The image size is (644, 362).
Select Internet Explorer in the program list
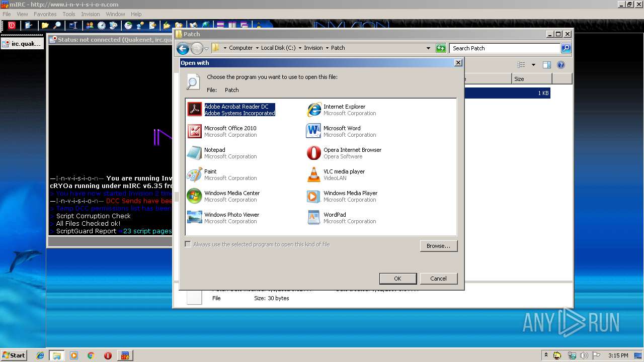tap(342, 110)
